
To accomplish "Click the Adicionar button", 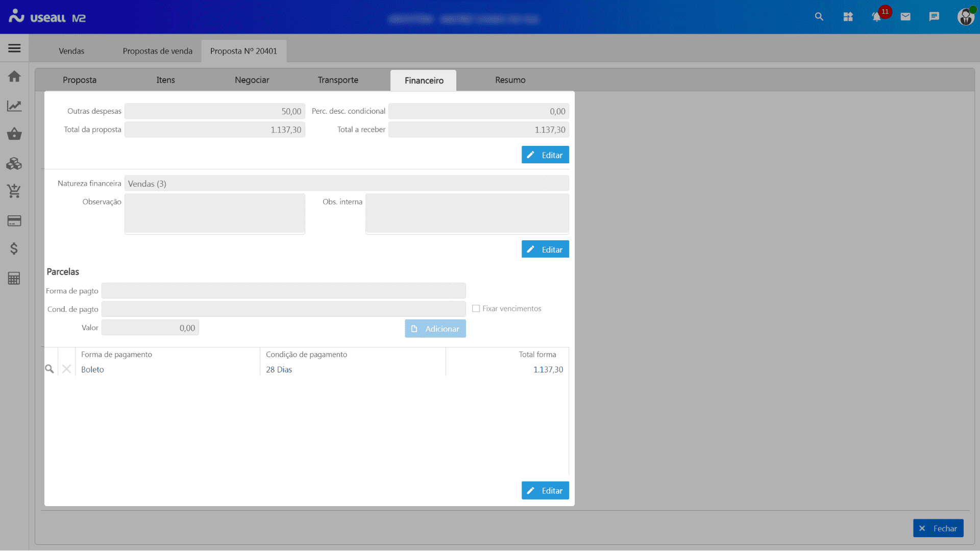I will pyautogui.click(x=435, y=329).
